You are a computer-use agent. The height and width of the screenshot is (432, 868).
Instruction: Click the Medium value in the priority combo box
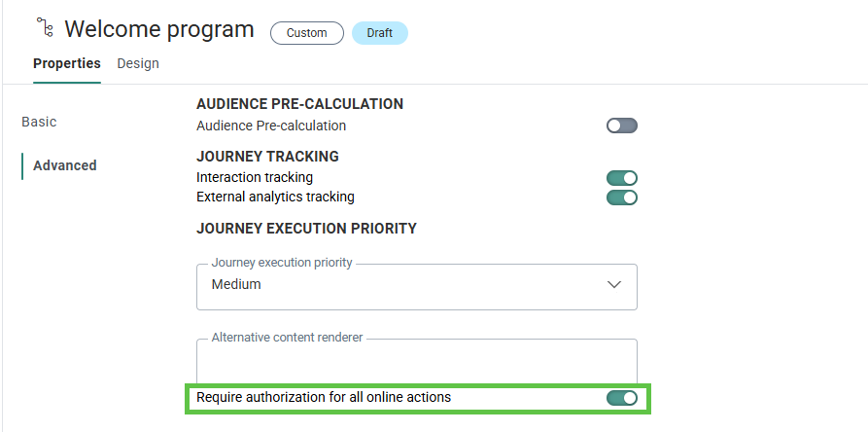tap(236, 285)
